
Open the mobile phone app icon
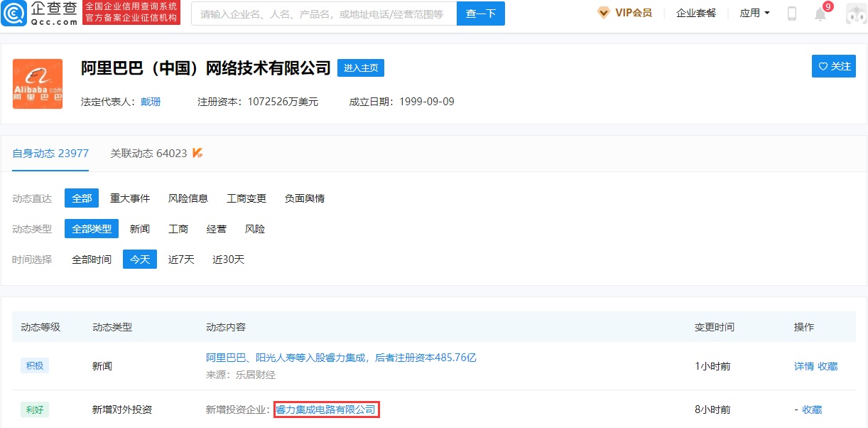(792, 13)
